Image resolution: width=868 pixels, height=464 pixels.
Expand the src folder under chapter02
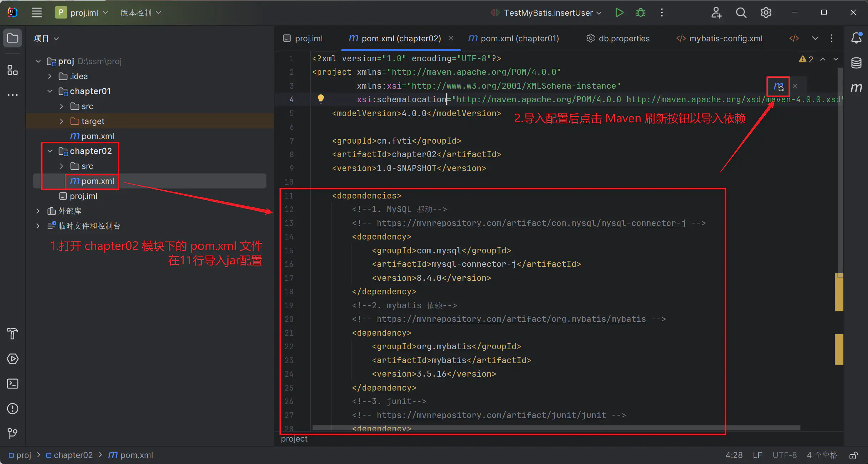click(61, 166)
